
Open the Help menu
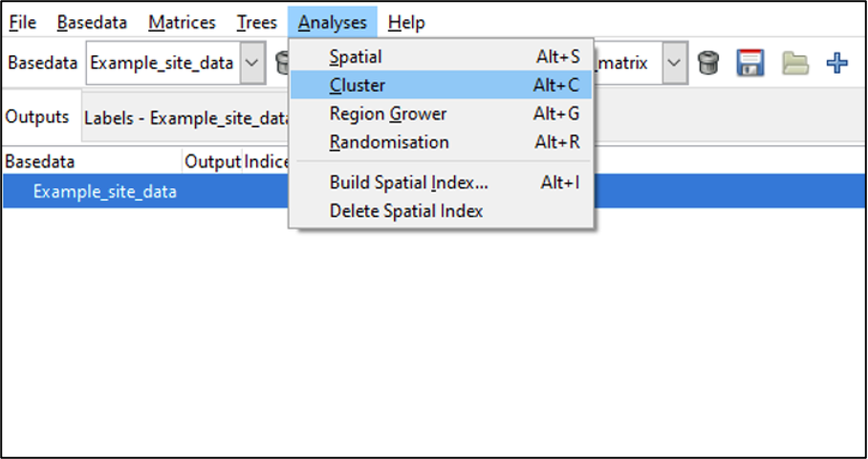pyautogui.click(x=406, y=22)
